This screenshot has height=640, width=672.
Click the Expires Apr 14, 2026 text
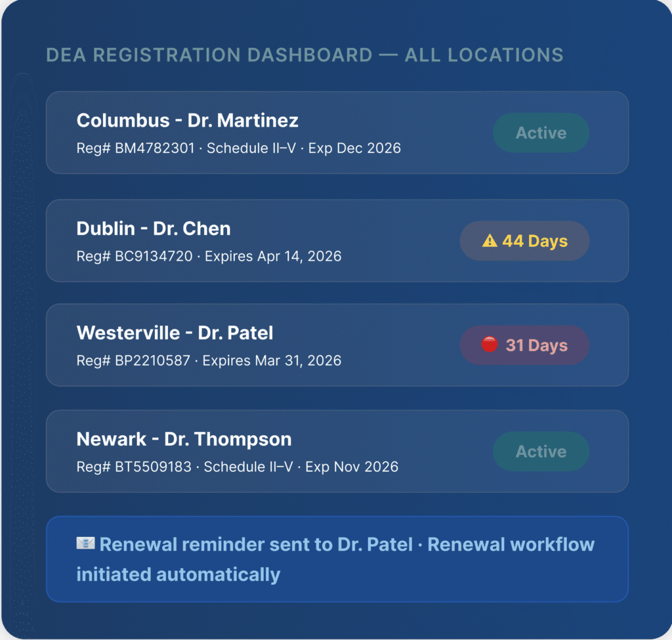[x=273, y=256]
